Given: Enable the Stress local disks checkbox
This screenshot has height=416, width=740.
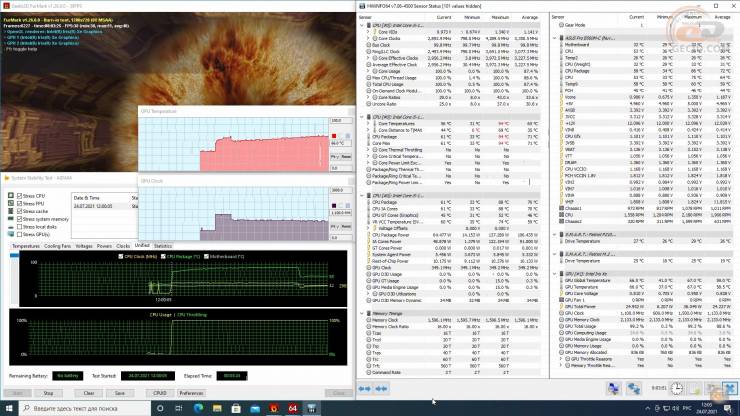Looking at the screenshot, I should tap(19, 227).
